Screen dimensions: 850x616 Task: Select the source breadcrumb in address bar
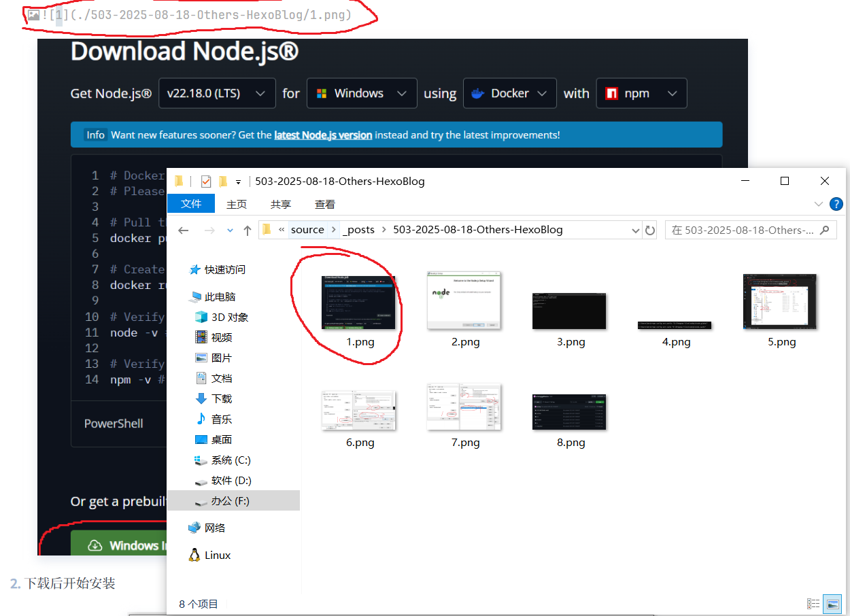pos(307,230)
